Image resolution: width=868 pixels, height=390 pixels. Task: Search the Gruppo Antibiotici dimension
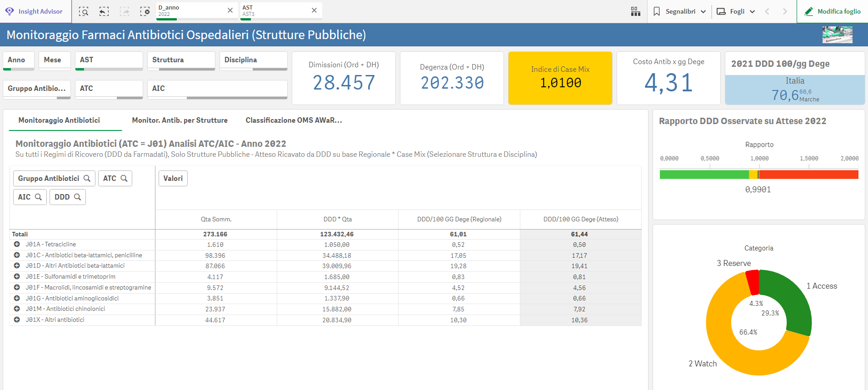[x=87, y=179]
